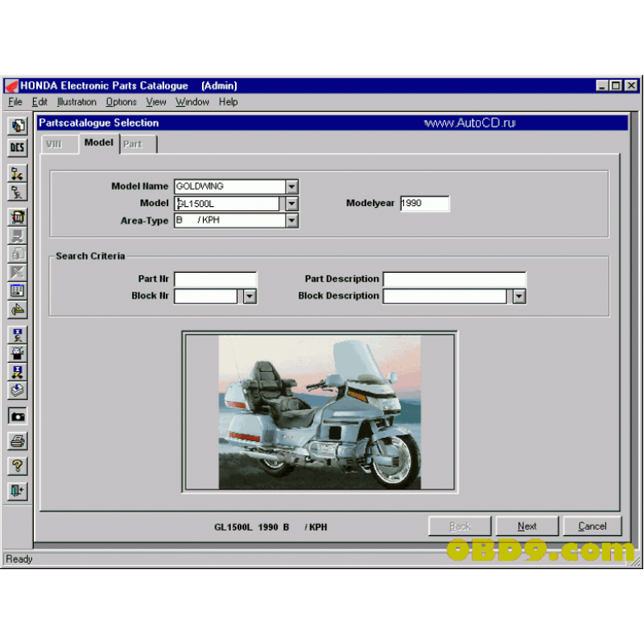The width and height of the screenshot is (644, 644).
Task: Open the blue-titled table window icon
Action: (x=17, y=291)
